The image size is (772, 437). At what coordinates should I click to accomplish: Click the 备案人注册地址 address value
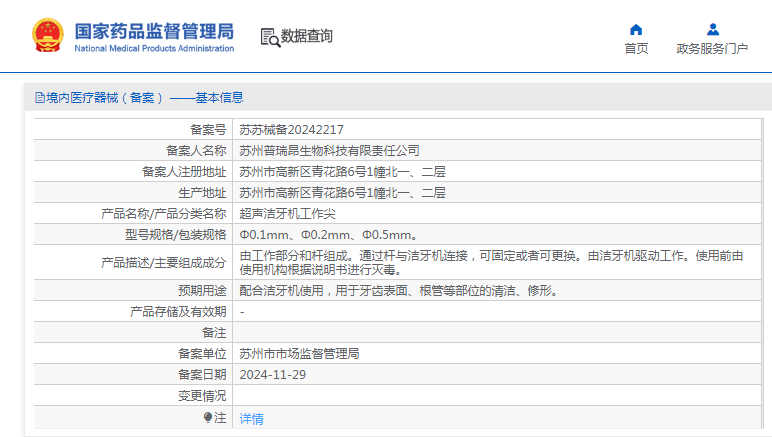(x=342, y=172)
